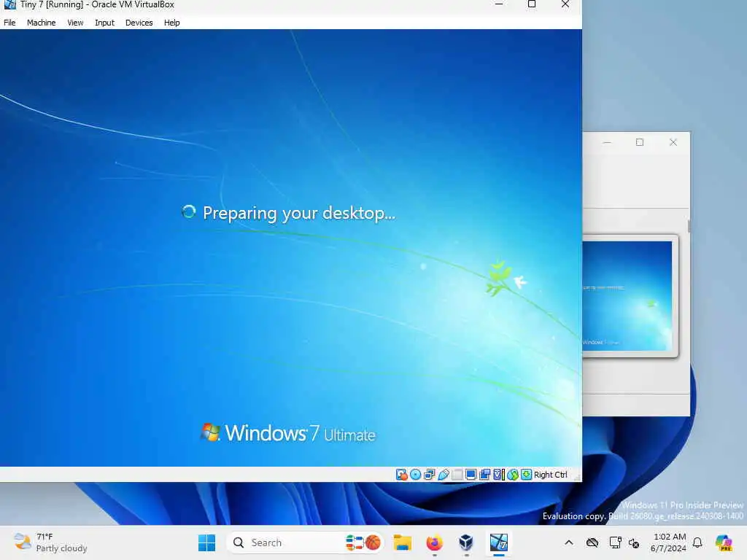Open the File menu in VirtualBox
This screenshot has height=560, width=747.
tap(9, 23)
